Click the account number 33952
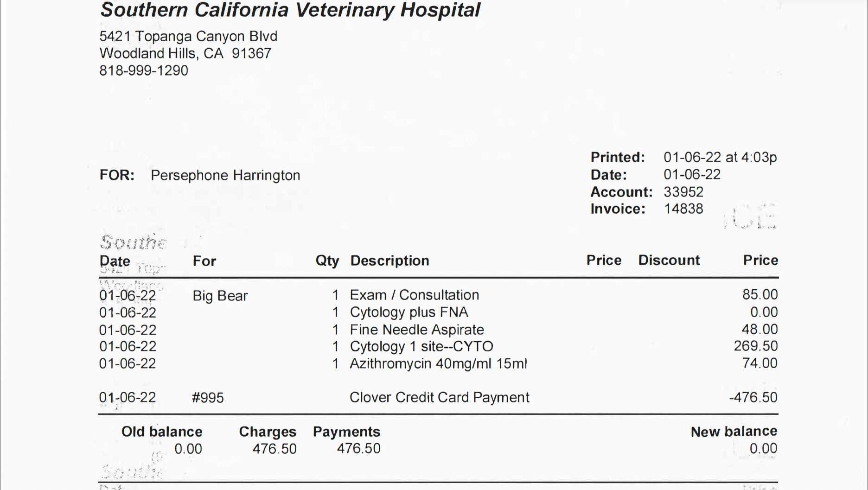The width and height of the screenshot is (868, 490). pyautogui.click(x=683, y=192)
